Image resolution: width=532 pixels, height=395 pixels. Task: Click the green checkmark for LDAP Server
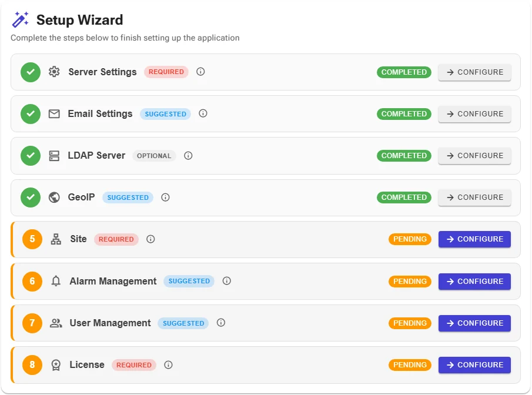click(x=31, y=156)
